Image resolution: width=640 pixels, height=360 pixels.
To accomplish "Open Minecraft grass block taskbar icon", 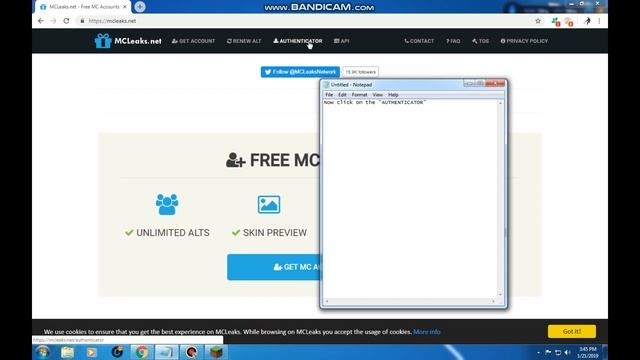I will (x=216, y=352).
